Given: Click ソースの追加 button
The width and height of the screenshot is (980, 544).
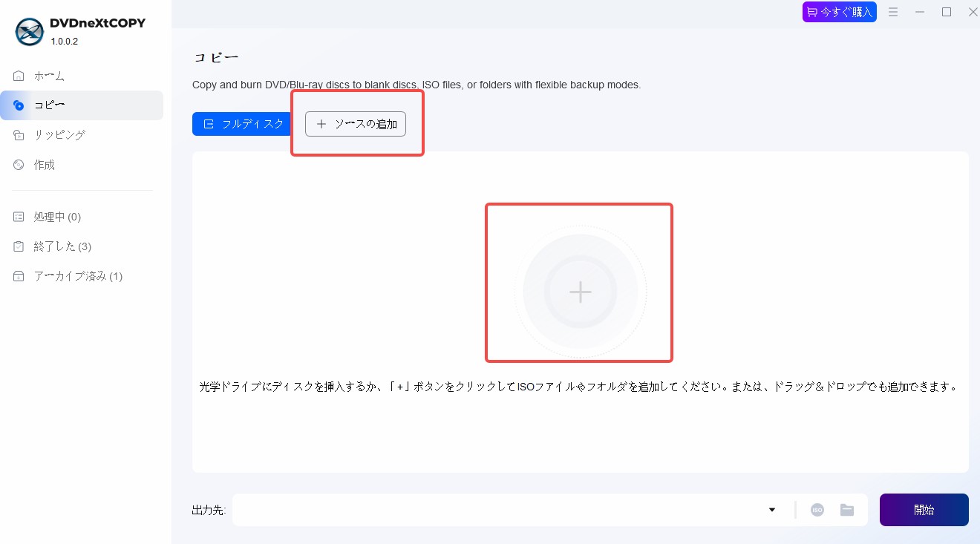Looking at the screenshot, I should [356, 124].
